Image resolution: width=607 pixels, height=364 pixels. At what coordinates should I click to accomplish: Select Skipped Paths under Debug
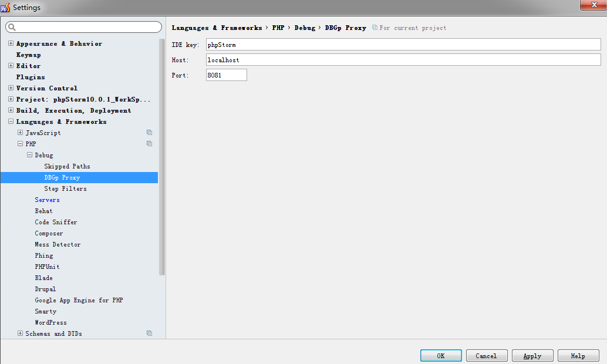(67, 166)
